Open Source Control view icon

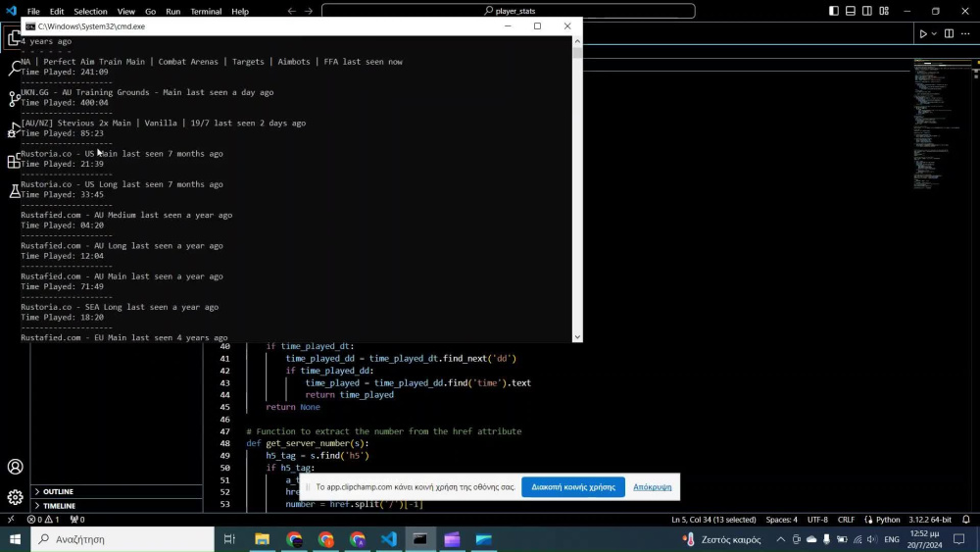14,99
